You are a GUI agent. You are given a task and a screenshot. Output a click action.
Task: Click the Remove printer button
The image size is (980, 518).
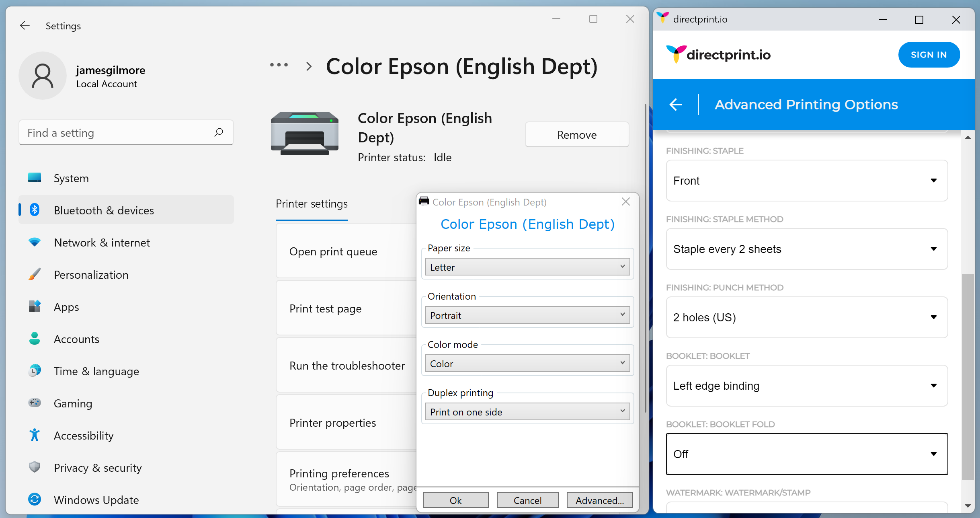click(577, 134)
